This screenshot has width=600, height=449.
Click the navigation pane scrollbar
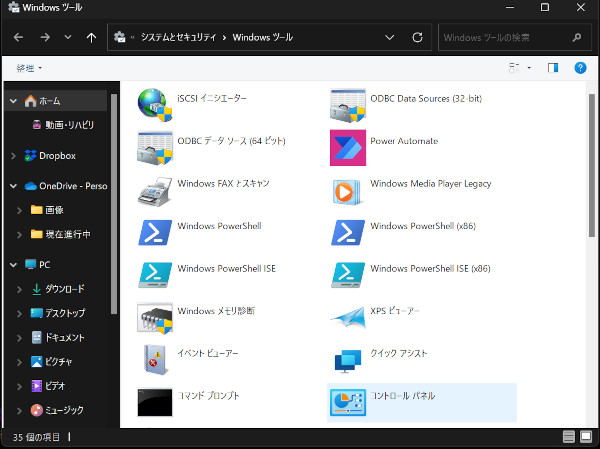(114, 204)
